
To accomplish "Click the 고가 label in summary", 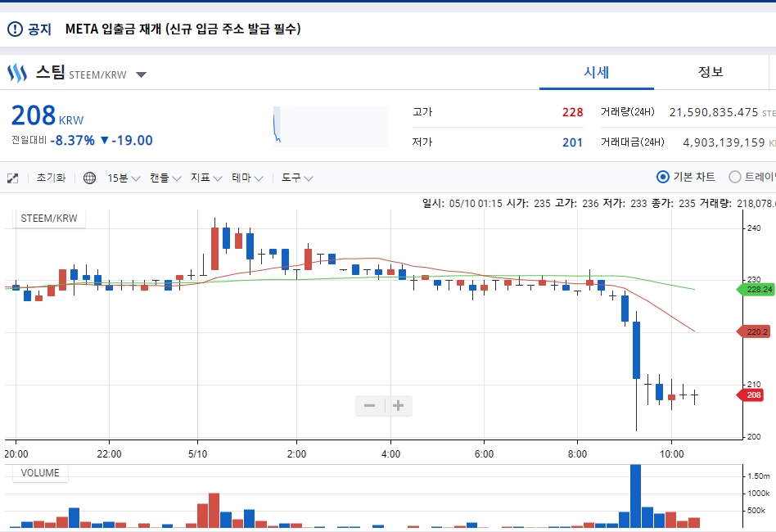I will pos(422,112).
